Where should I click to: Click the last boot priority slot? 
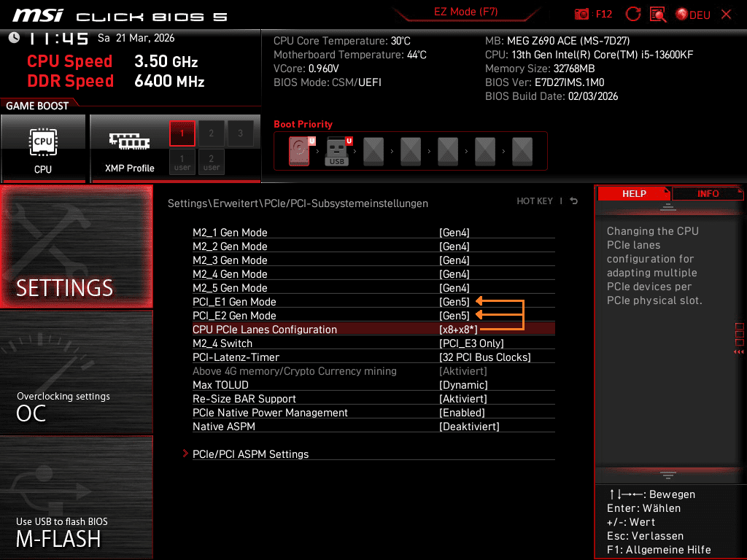[x=522, y=151]
